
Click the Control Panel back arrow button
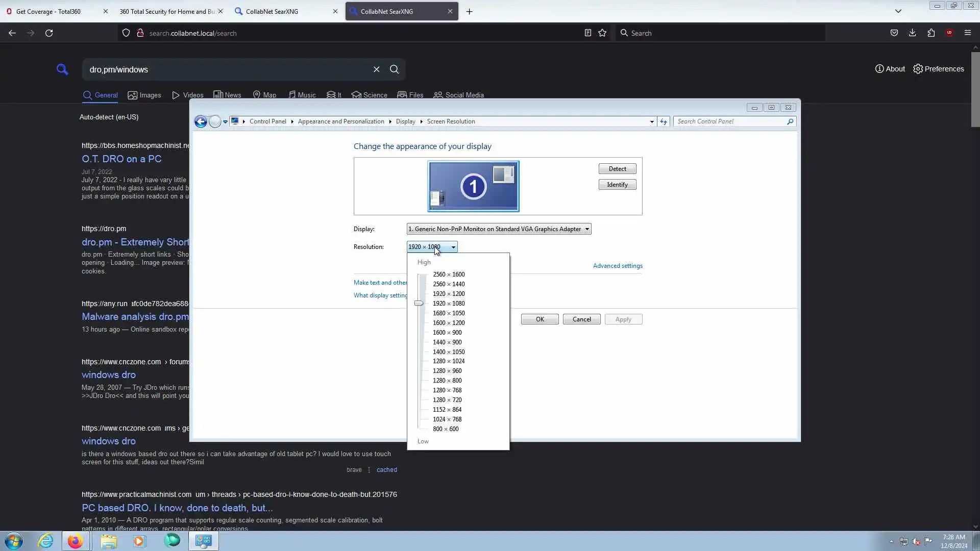tap(201, 121)
